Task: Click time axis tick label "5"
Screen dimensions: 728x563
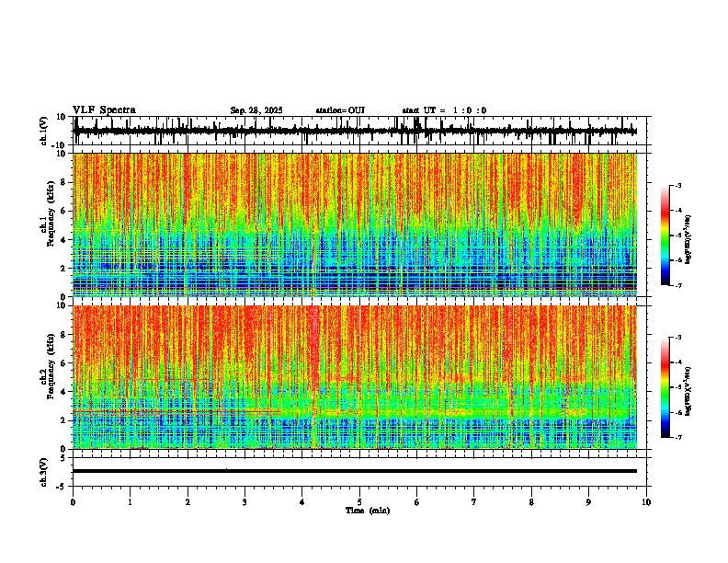Action: [x=359, y=502]
